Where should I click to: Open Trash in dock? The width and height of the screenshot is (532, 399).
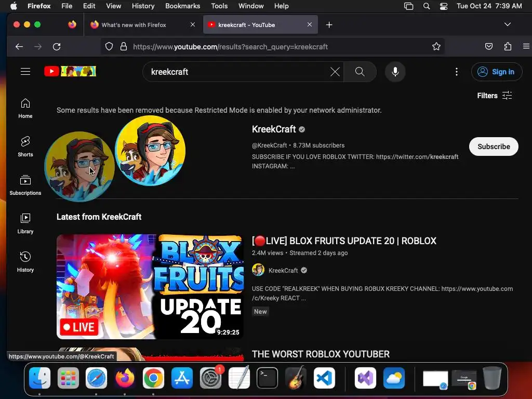point(493,378)
